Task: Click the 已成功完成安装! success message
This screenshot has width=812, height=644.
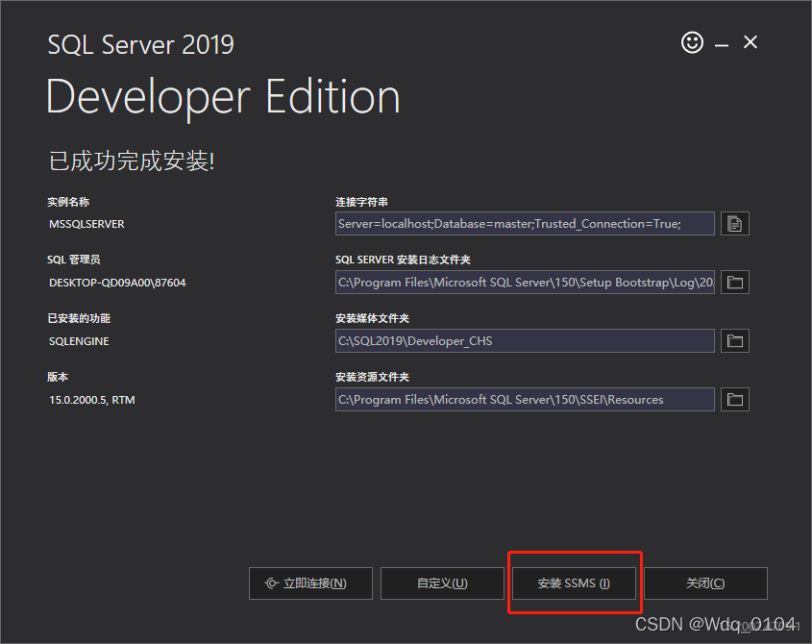Action: tap(132, 161)
